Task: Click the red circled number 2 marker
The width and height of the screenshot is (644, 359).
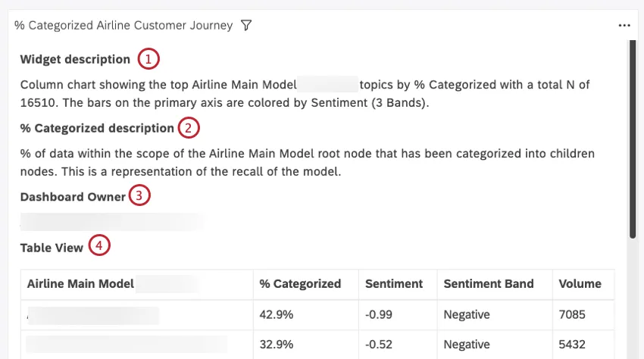Action: (189, 128)
